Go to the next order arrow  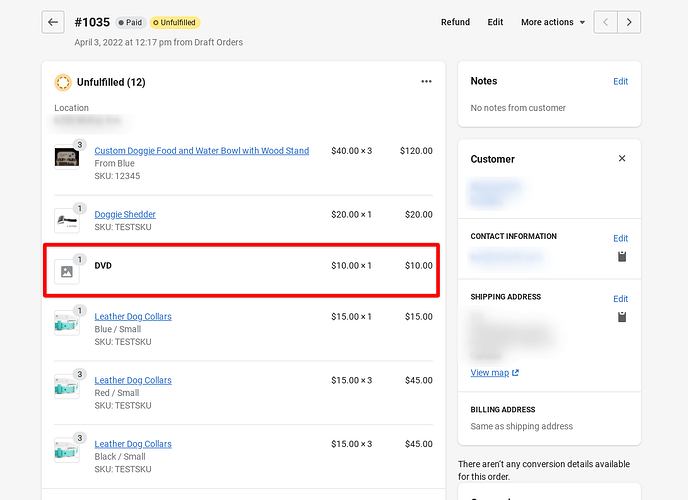628,22
